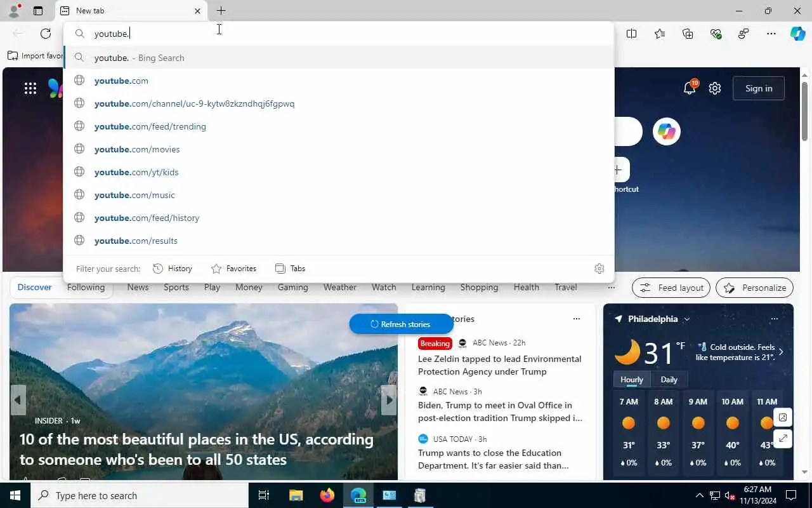This screenshot has width=812, height=508.
Task: Open Copilot sidebar icon
Action: [x=798, y=34]
